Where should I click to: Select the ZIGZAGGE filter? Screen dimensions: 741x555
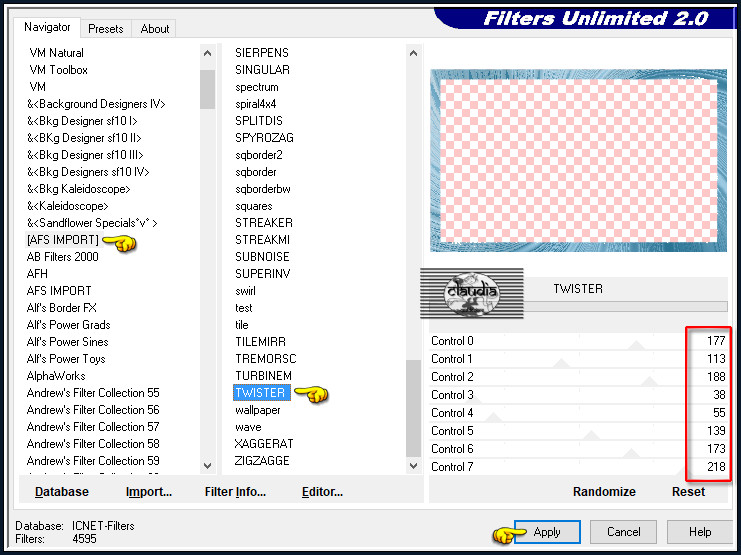pos(262,461)
